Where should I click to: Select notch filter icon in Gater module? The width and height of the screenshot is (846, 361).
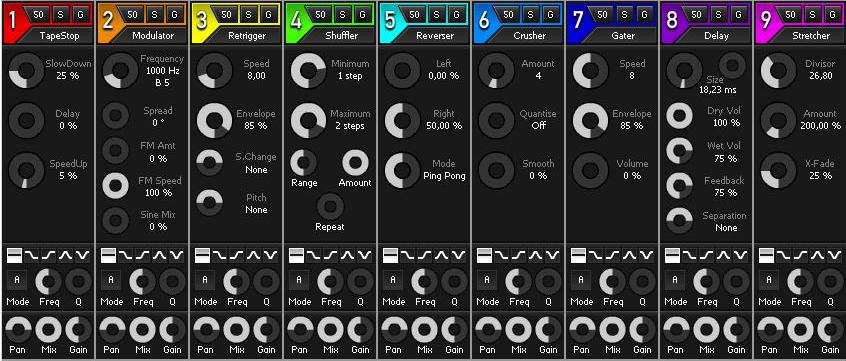tap(647, 255)
